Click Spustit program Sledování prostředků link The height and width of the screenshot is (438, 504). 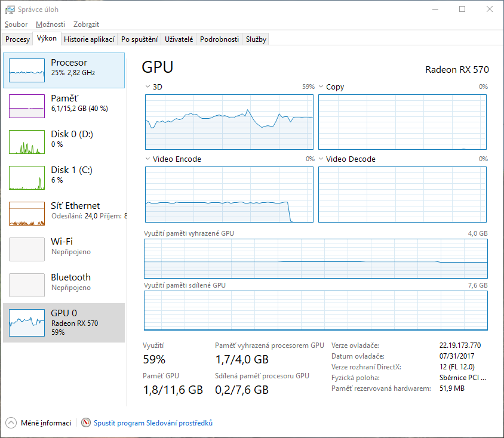153,423
